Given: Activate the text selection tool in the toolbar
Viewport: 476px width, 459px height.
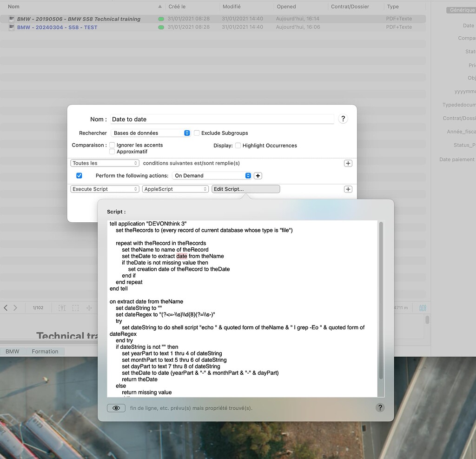Looking at the screenshot, I should click(x=62, y=307).
